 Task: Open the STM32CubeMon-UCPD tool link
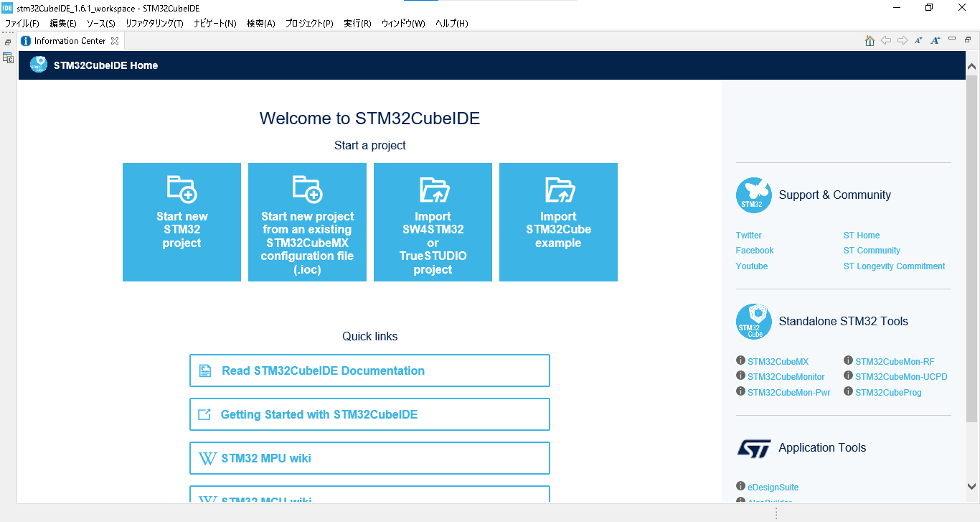coord(901,377)
